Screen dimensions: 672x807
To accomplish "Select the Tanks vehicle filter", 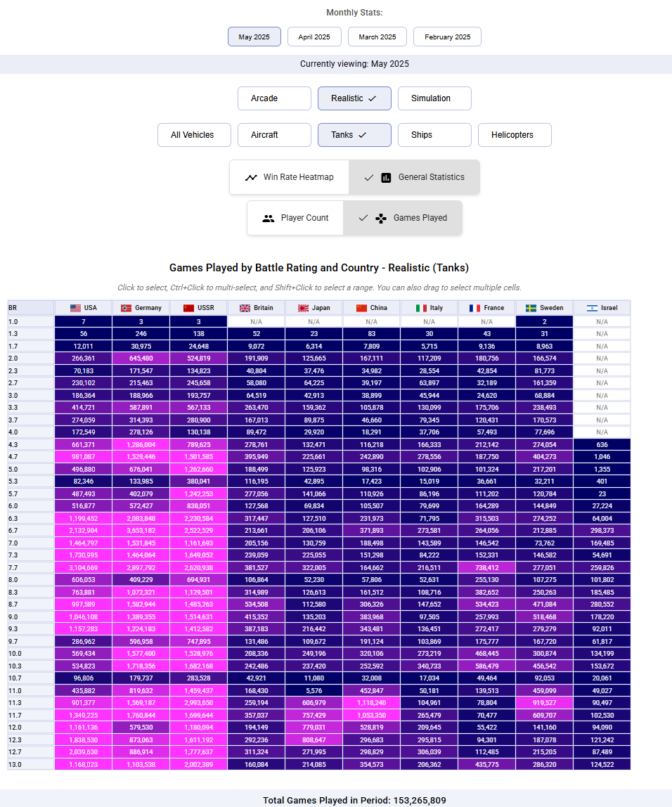I will click(x=354, y=135).
